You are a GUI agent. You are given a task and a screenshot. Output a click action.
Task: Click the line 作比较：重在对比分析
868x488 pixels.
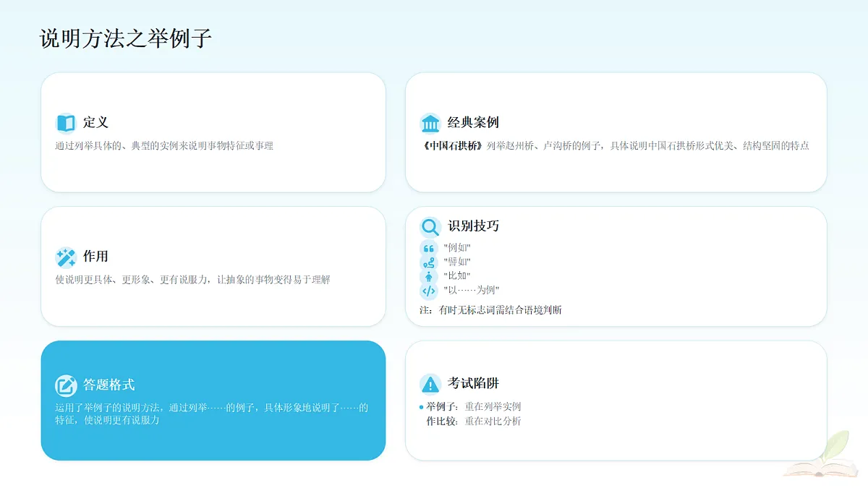click(474, 421)
